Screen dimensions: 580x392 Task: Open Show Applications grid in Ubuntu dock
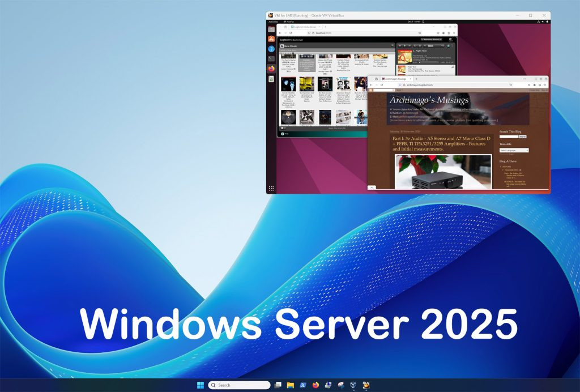point(271,189)
